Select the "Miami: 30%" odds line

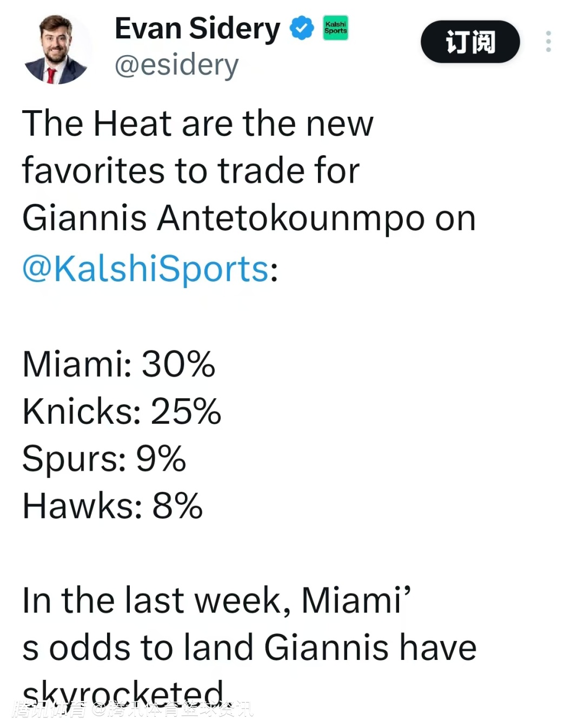pos(118,364)
